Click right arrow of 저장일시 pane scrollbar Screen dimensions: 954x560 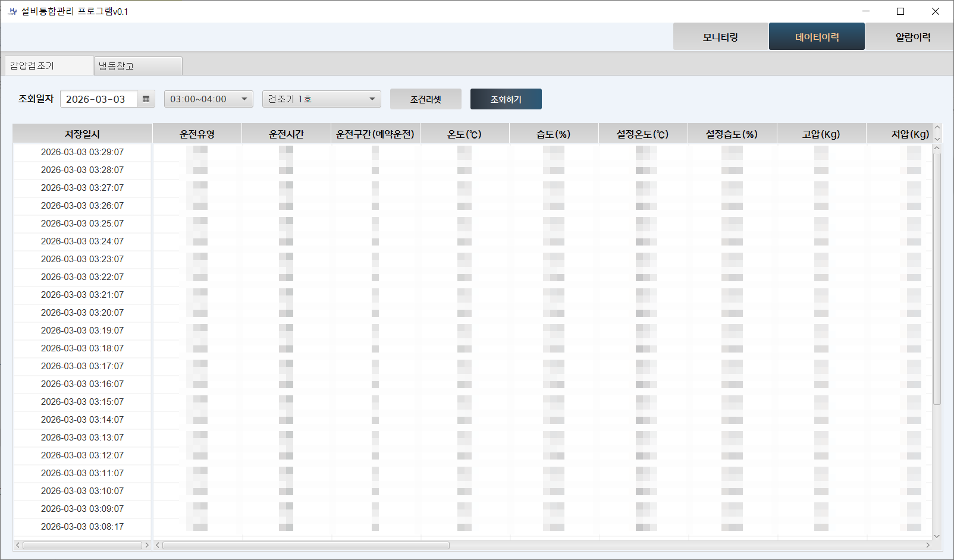[x=147, y=545]
